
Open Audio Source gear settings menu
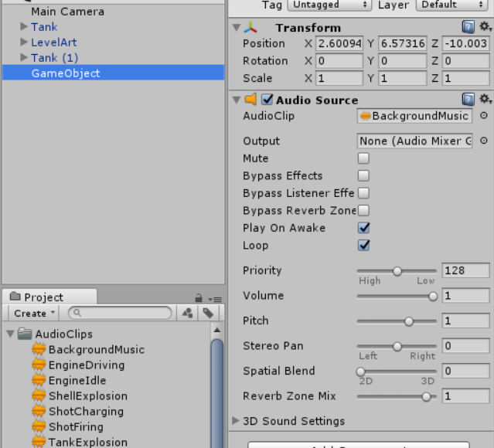[x=485, y=99]
